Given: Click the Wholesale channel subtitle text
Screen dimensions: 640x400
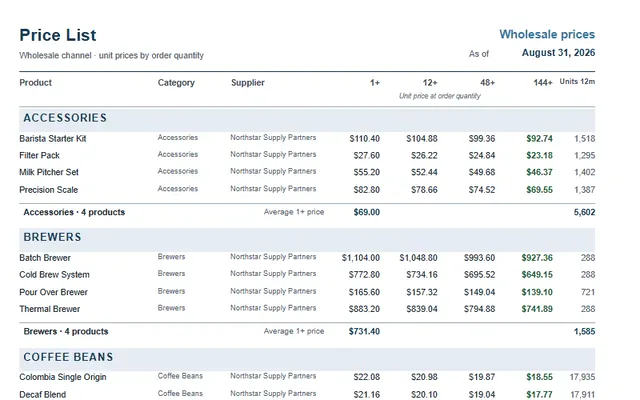Looking at the screenshot, I should click(x=111, y=56).
